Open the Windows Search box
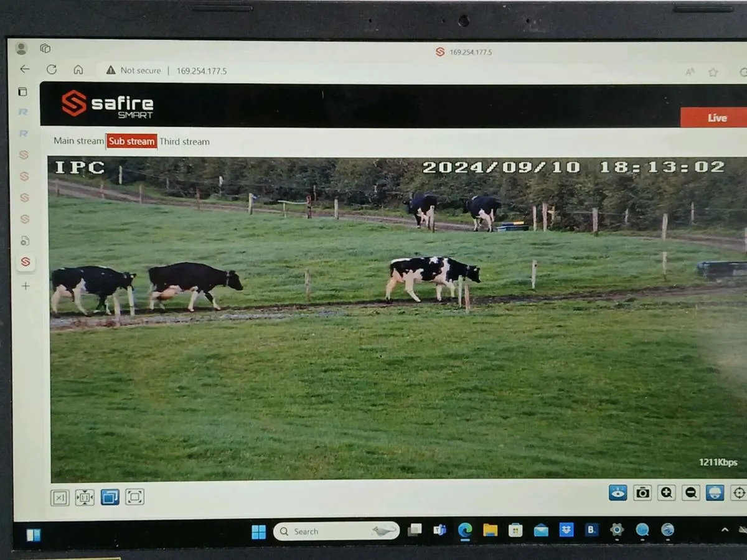 tap(336, 531)
